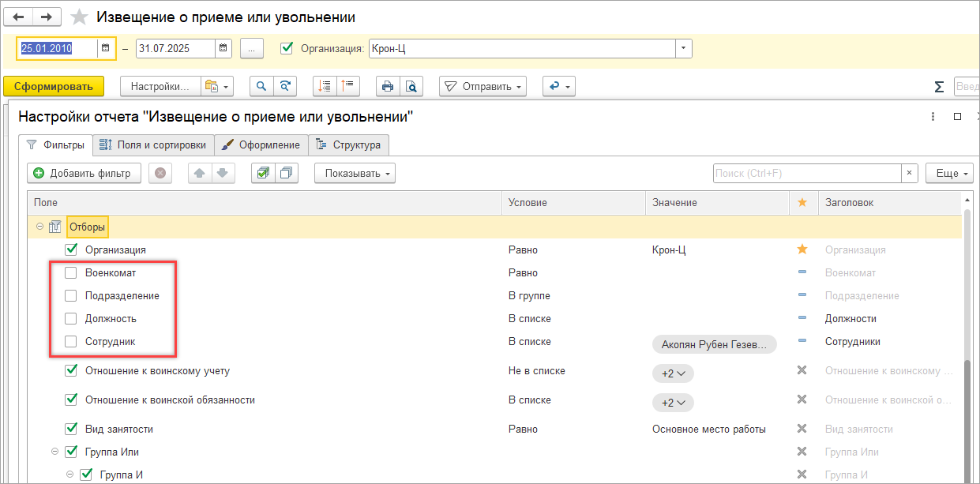Collapse the Группа И node

(x=69, y=475)
